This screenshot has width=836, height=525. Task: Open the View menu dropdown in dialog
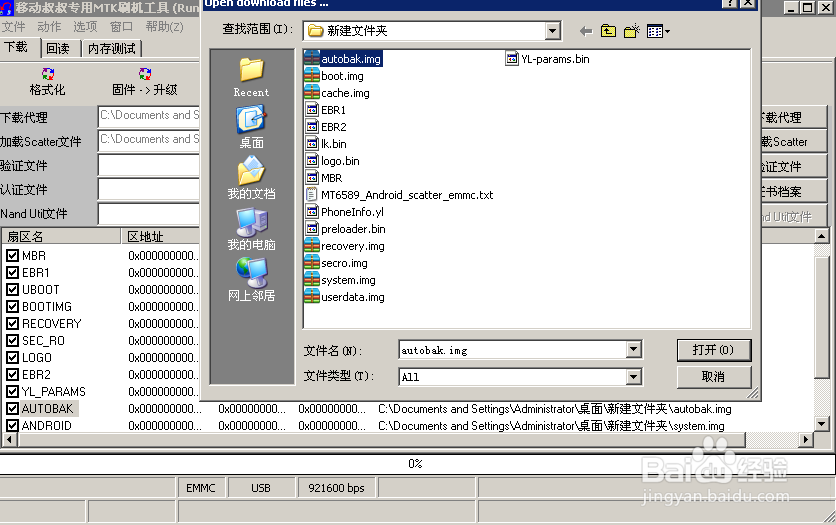tap(658, 31)
